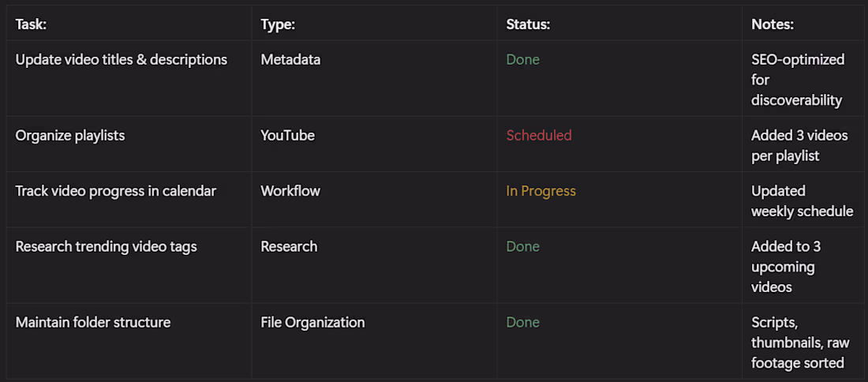Select the Maintain folder structure cell
This screenshot has height=382, width=868.
[x=93, y=322]
